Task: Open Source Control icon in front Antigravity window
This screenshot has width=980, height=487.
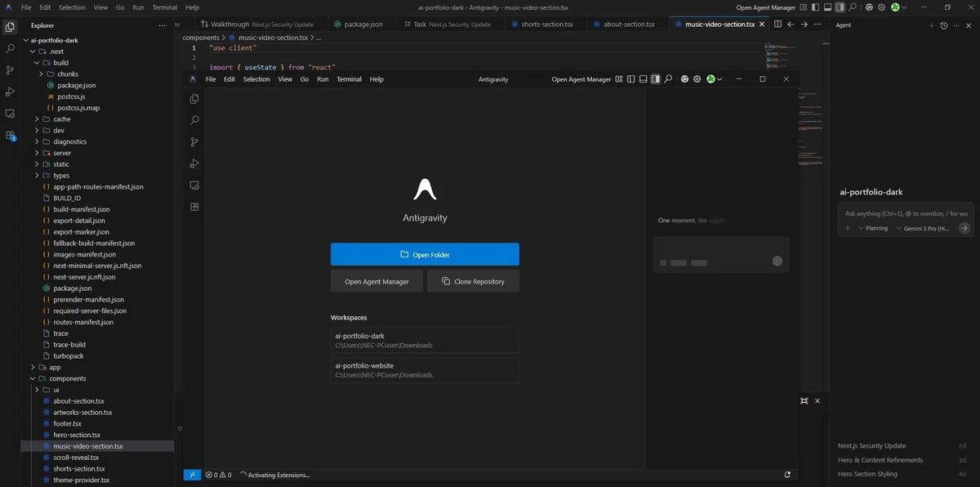Action: pos(194,142)
